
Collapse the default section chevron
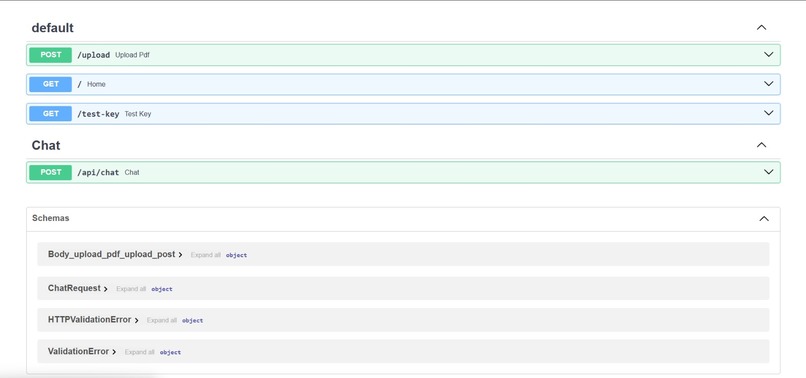pos(761,27)
